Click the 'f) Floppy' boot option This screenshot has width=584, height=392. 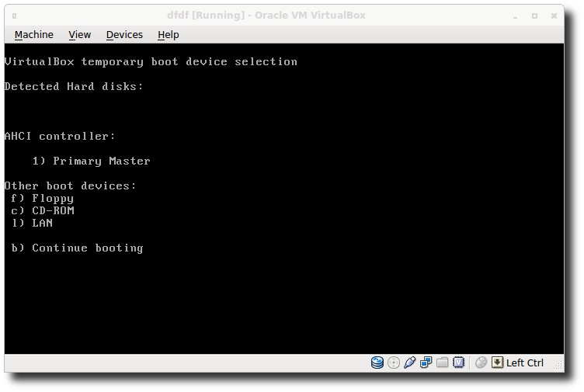tap(43, 199)
